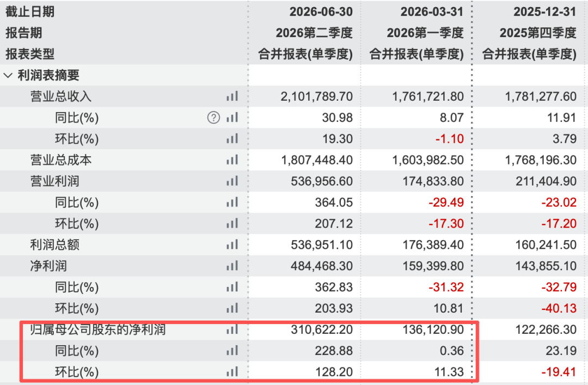588x385 pixels.
Task: Open chart icon for 营业总成本 row
Action: click(x=232, y=160)
